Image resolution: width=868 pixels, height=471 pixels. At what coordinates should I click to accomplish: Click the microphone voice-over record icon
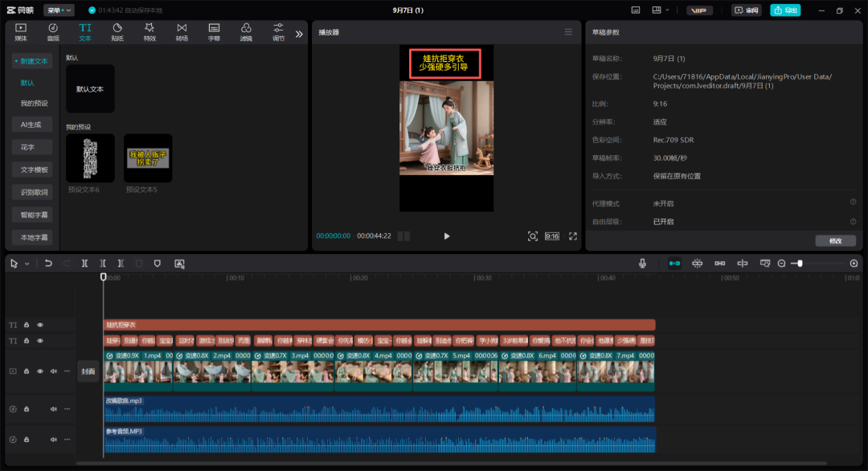coord(642,264)
